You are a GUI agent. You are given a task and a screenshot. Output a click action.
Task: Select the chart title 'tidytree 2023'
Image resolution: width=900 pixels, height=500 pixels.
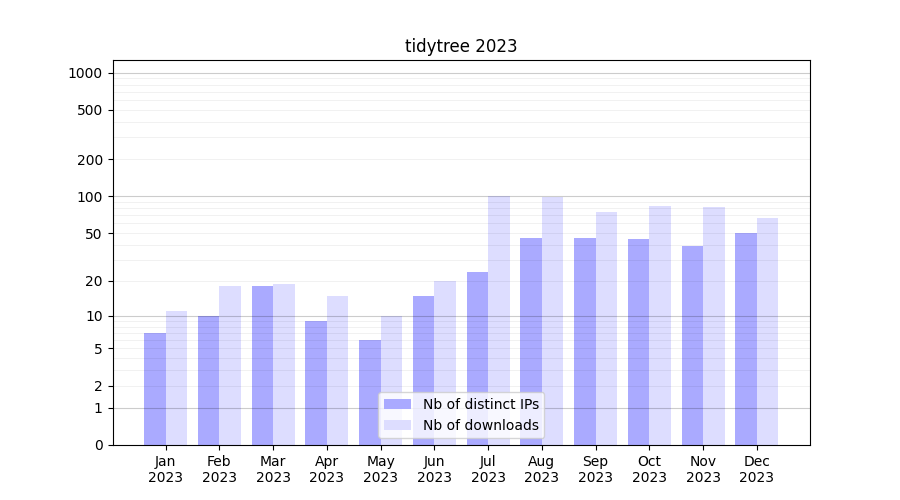(461, 46)
